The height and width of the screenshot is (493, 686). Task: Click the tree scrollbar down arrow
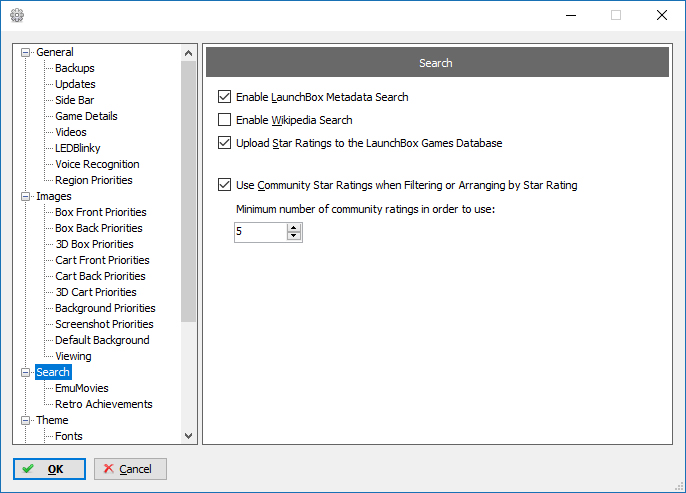(189, 436)
